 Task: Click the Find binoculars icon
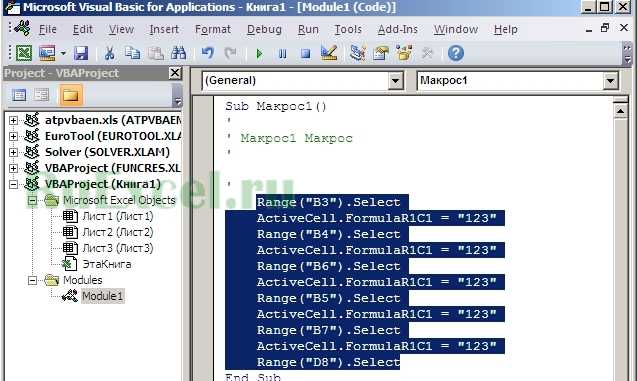pyautogui.click(x=178, y=53)
